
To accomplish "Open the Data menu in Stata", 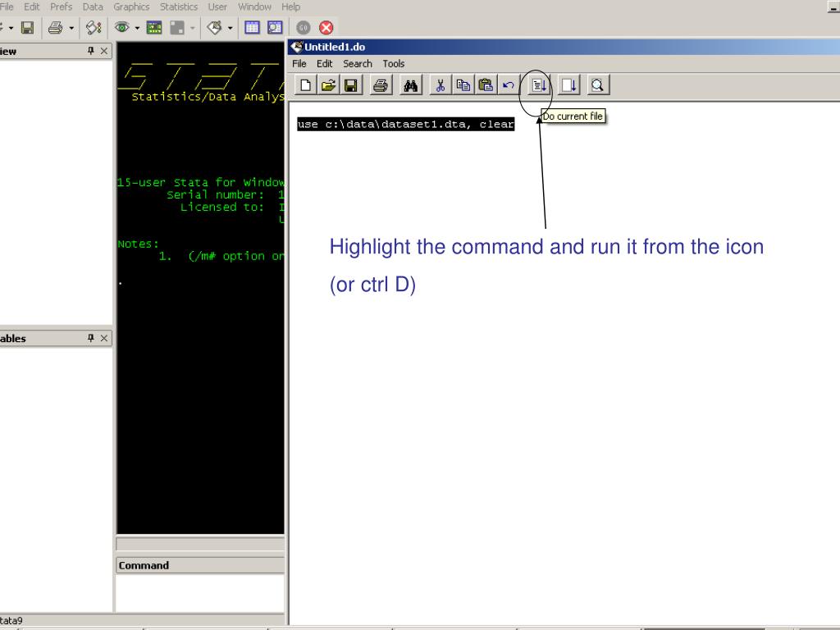I will [x=93, y=7].
